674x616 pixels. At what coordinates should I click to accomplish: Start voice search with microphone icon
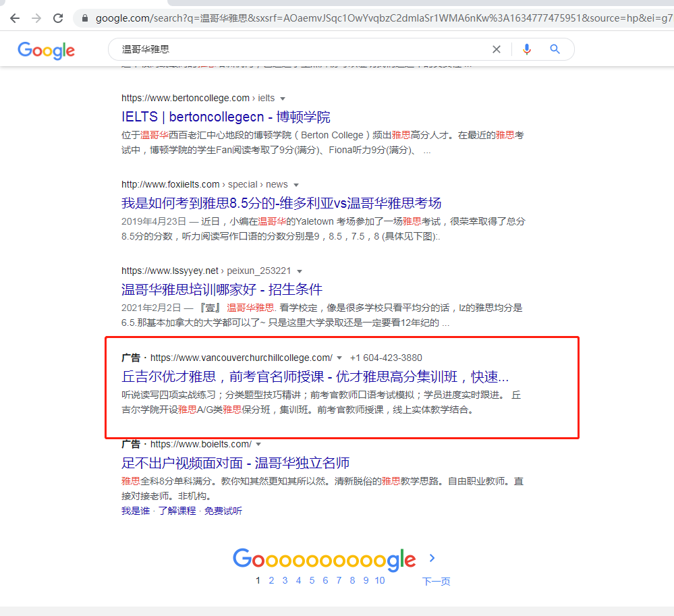[x=527, y=49]
